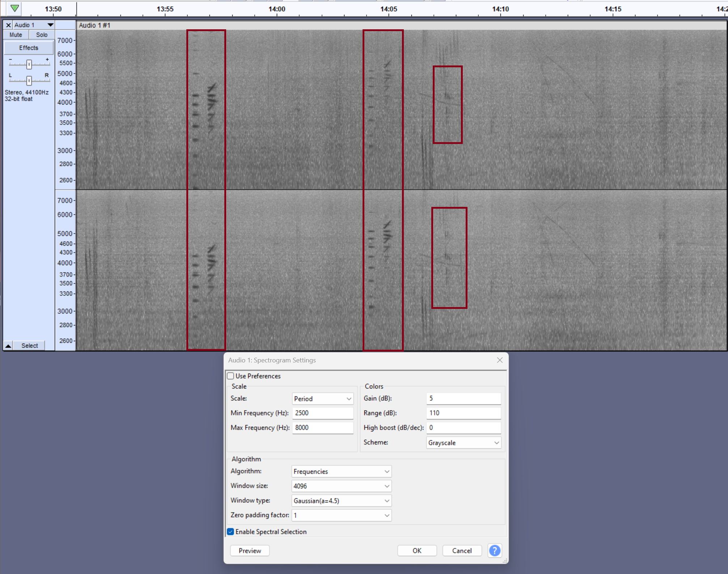Toggle Enable Spectral Selection checkbox
Screen dimensions: 728x574
230,532
